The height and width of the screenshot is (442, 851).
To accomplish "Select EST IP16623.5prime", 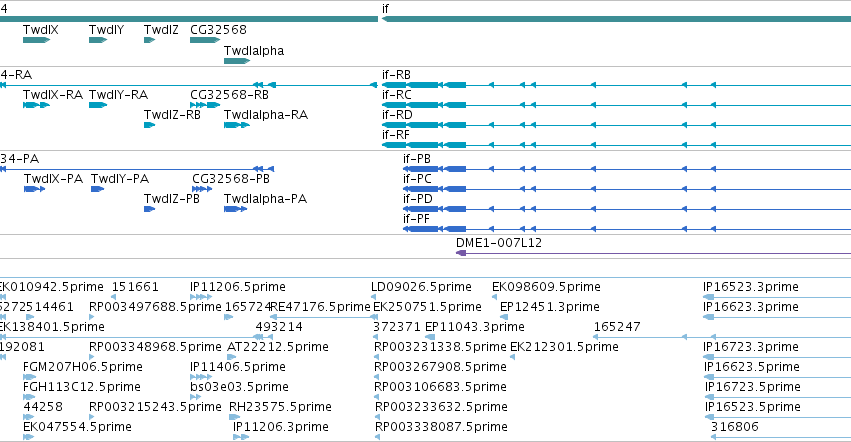I will [777, 377].
